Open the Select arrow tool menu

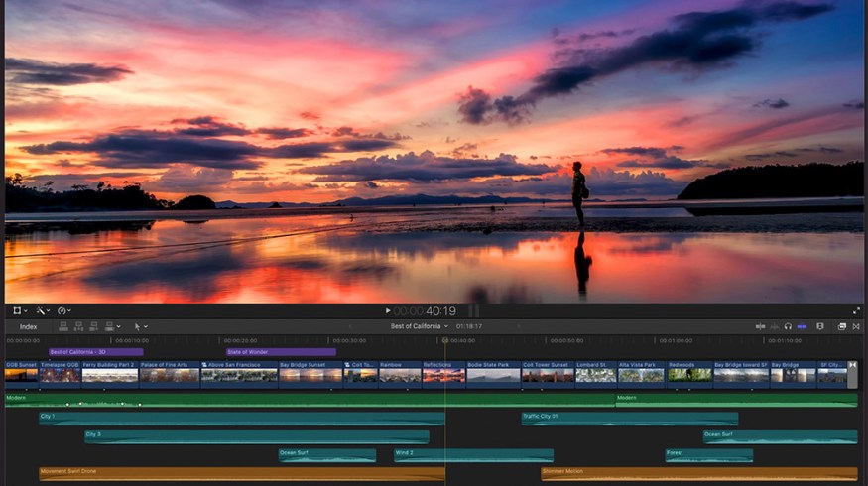click(x=139, y=325)
